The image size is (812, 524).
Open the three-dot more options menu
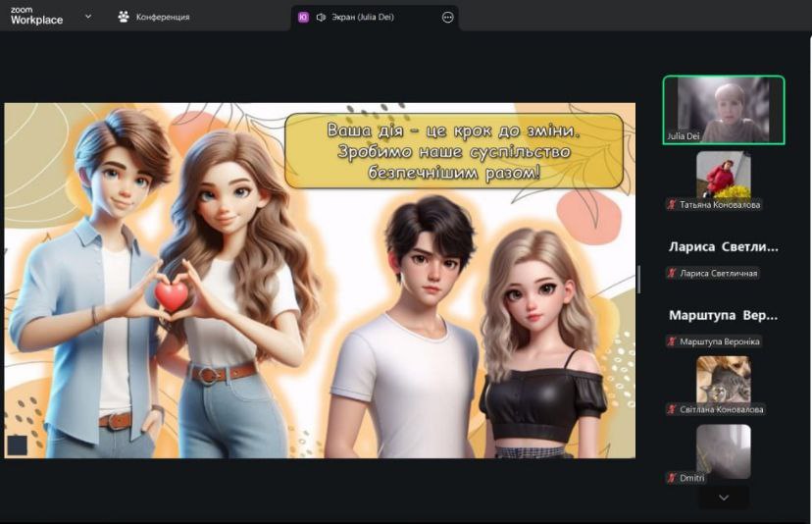coord(448,17)
